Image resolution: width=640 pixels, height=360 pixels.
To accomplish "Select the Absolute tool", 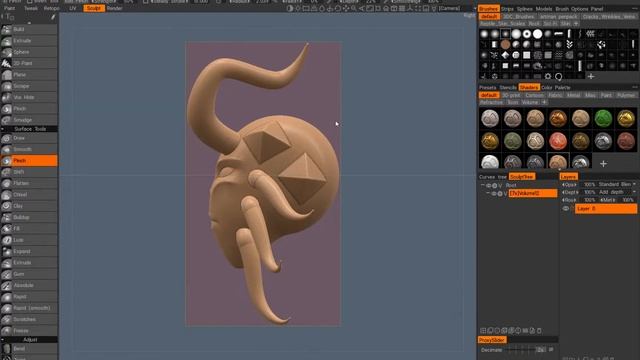I will click(29, 285).
